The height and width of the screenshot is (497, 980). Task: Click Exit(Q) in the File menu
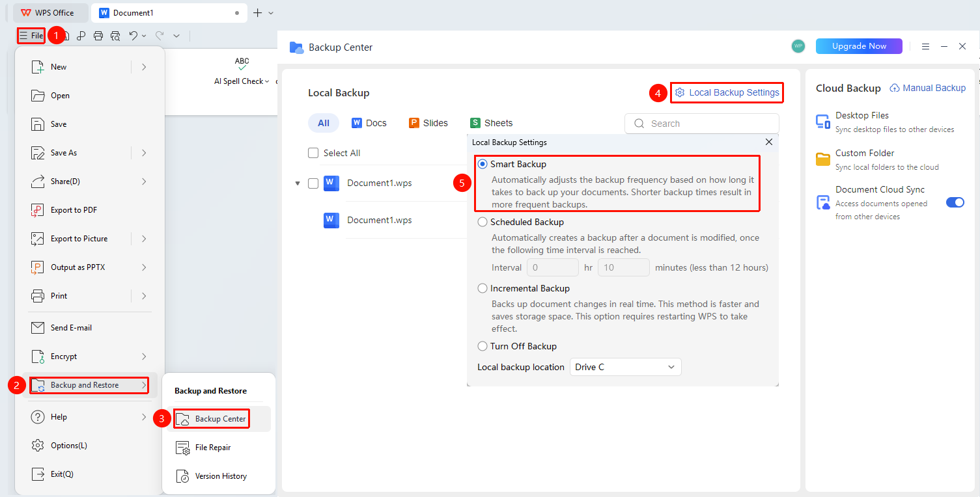click(90, 474)
